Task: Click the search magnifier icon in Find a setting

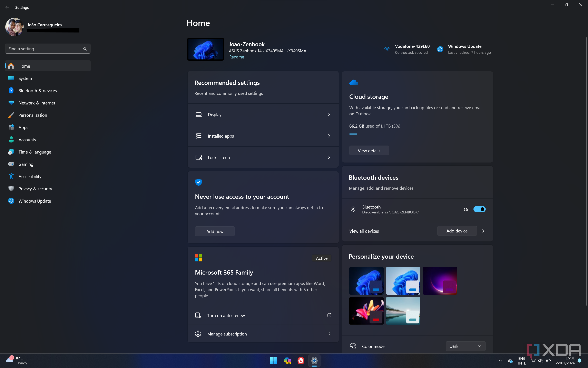Action: (85, 49)
